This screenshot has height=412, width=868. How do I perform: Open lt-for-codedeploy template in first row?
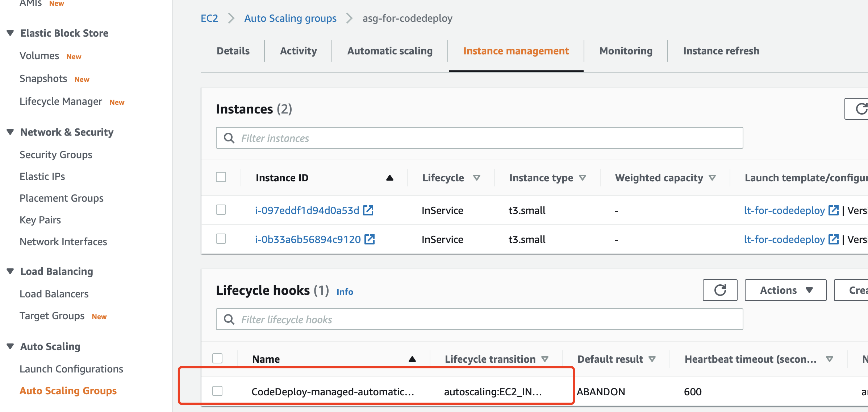click(784, 210)
